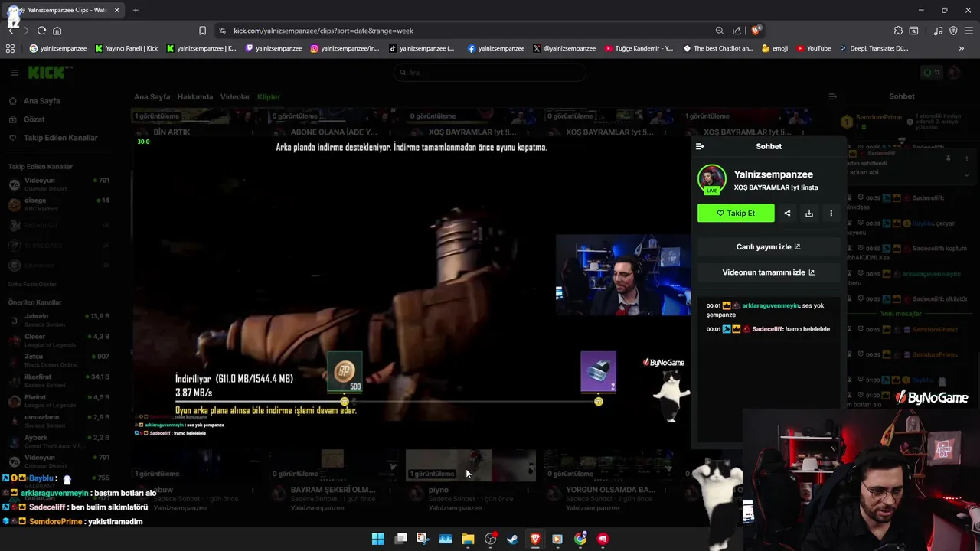This screenshot has height=551, width=980.
Task: Open the Brave VPN shield icon
Action: coord(953,31)
